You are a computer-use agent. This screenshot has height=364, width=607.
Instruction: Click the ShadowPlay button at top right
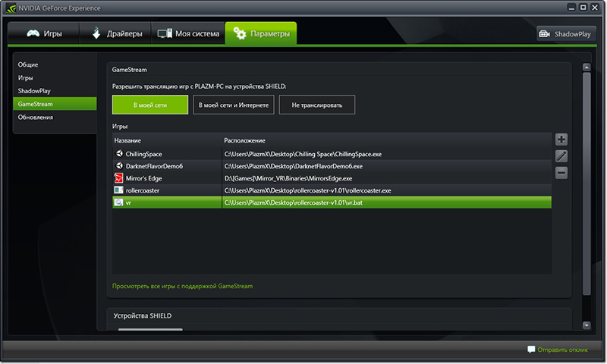point(565,34)
